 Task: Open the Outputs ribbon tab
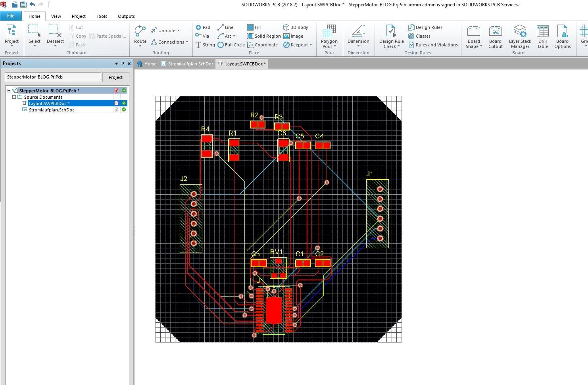[126, 16]
